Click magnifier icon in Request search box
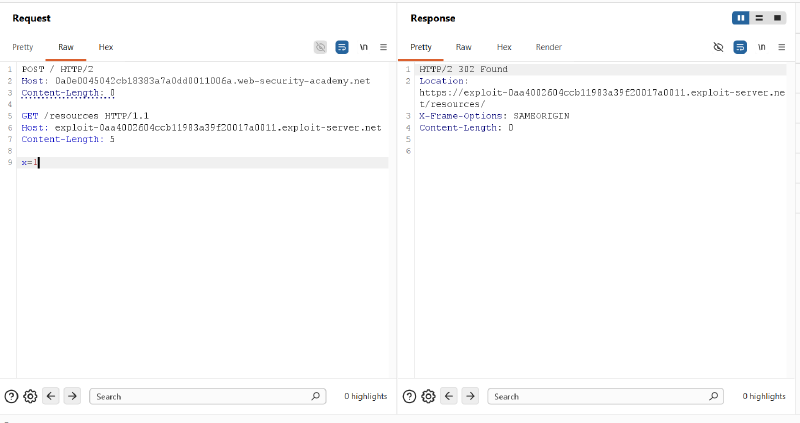 316,396
